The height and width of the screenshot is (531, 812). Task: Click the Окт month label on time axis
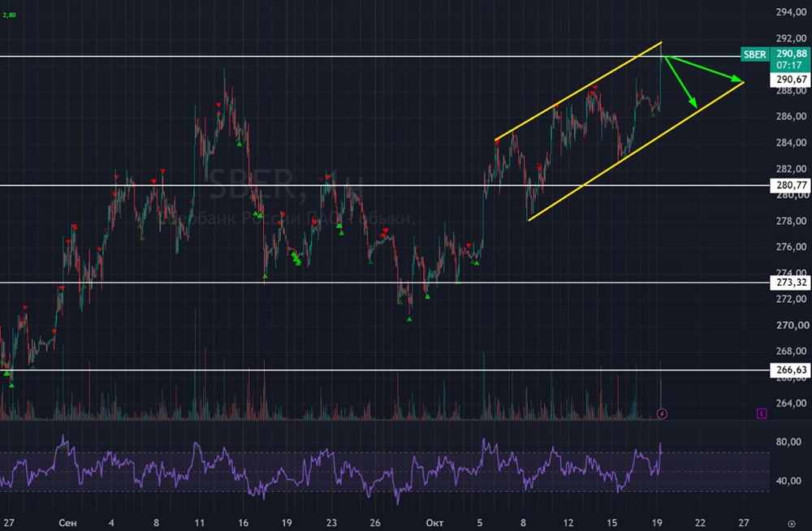(x=434, y=523)
